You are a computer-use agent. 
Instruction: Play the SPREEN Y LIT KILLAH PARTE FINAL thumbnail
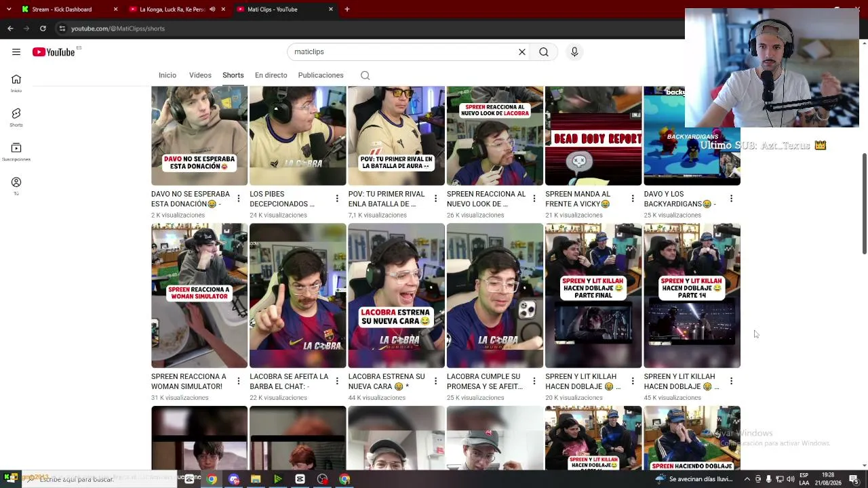click(x=593, y=296)
